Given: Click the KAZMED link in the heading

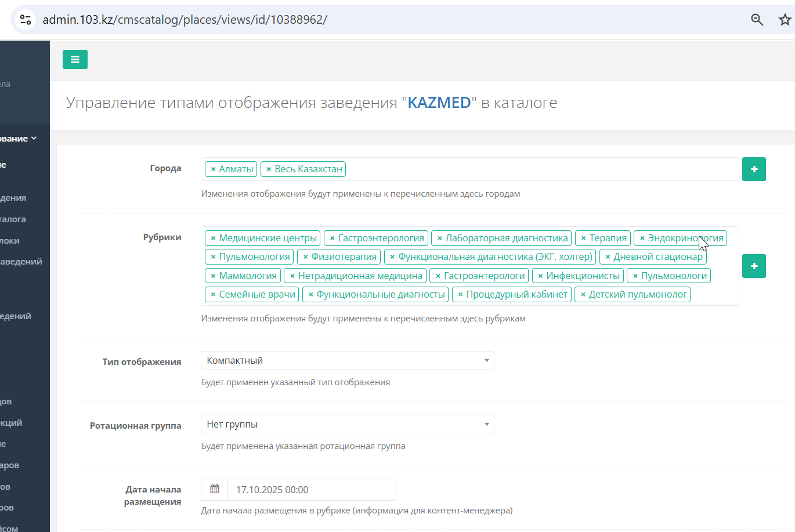Looking at the screenshot, I should 439,103.
